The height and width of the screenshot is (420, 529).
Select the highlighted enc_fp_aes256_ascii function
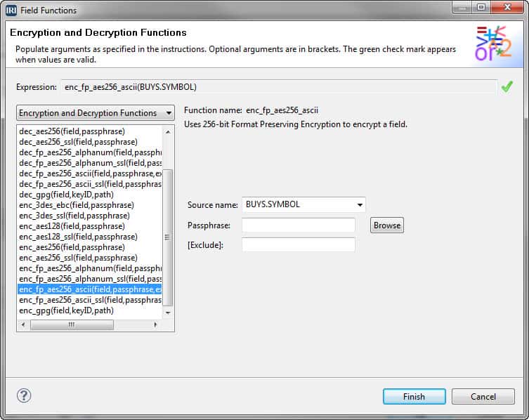point(90,289)
